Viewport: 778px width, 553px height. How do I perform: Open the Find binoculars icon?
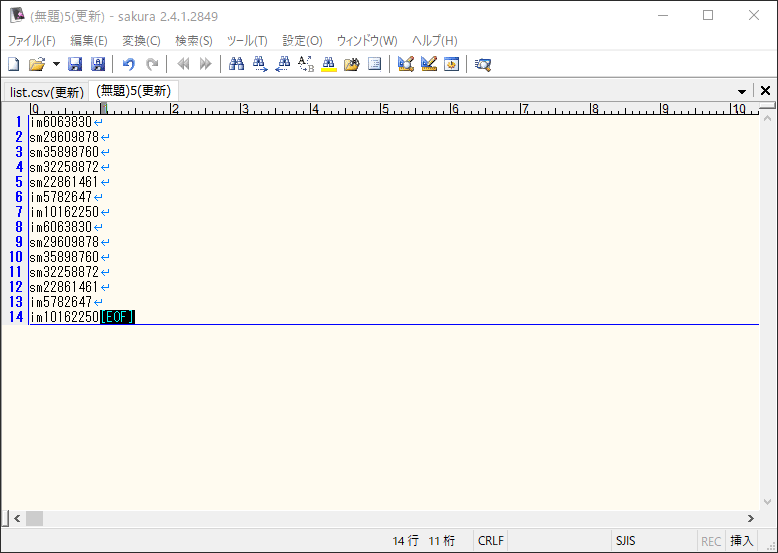pyautogui.click(x=236, y=64)
